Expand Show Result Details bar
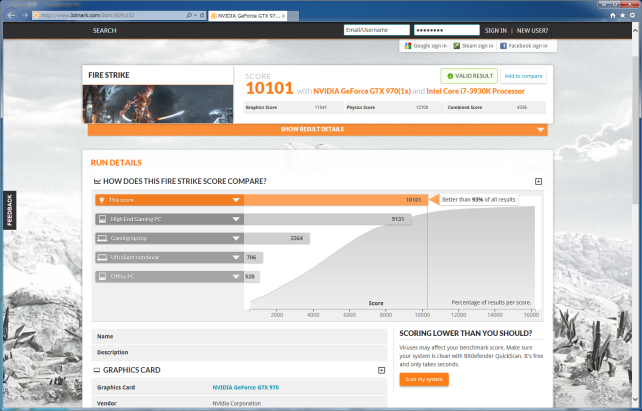 pos(317,129)
